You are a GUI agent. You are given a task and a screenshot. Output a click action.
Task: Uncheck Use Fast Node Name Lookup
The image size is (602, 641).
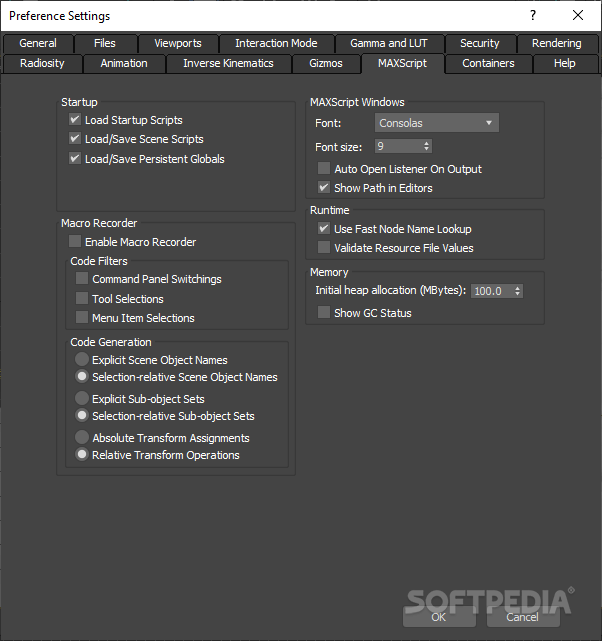click(324, 229)
